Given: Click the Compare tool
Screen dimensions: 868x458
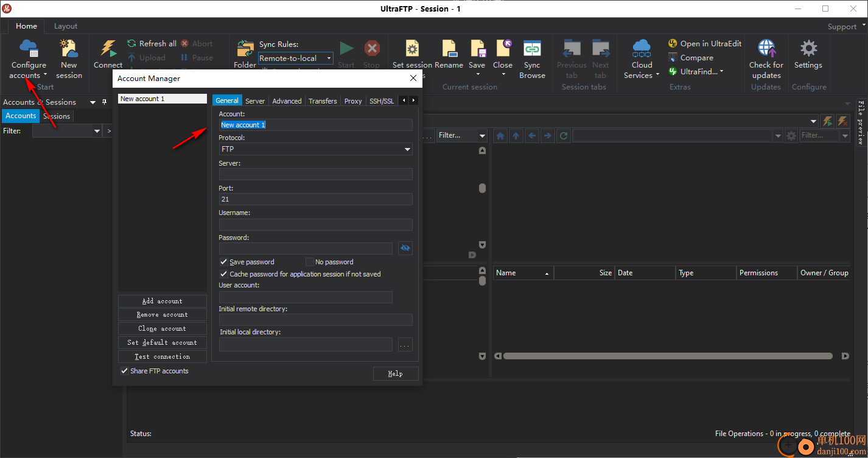Looking at the screenshot, I should coord(691,58).
